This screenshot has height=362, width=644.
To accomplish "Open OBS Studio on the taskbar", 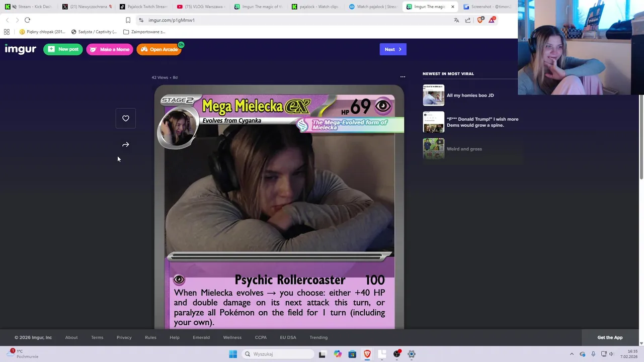I will 397,354.
